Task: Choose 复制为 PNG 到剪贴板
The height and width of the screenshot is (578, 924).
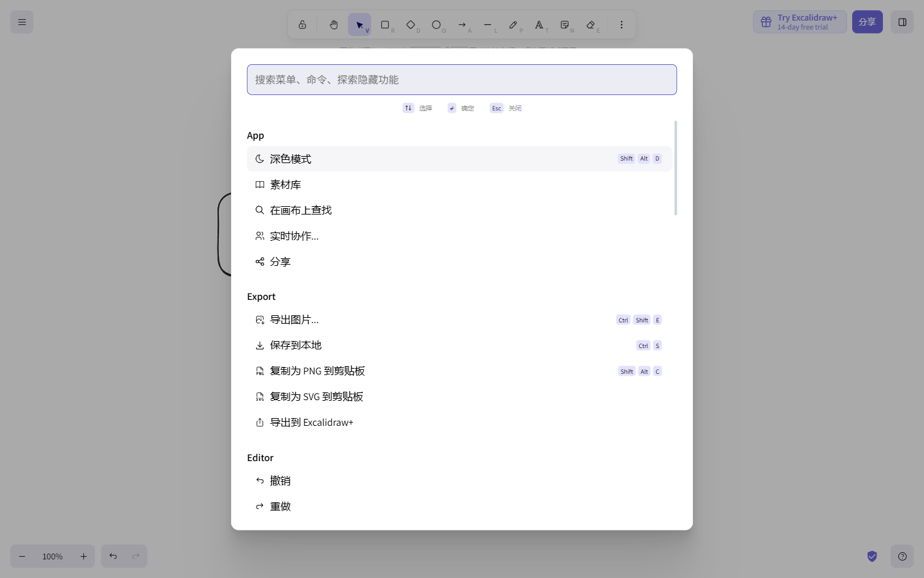Action: [x=459, y=371]
